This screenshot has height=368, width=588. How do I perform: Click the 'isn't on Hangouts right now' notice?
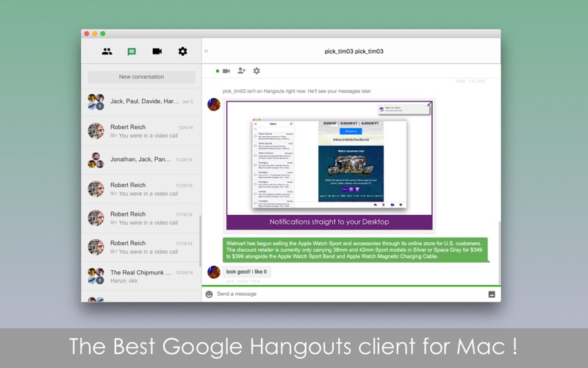[297, 91]
